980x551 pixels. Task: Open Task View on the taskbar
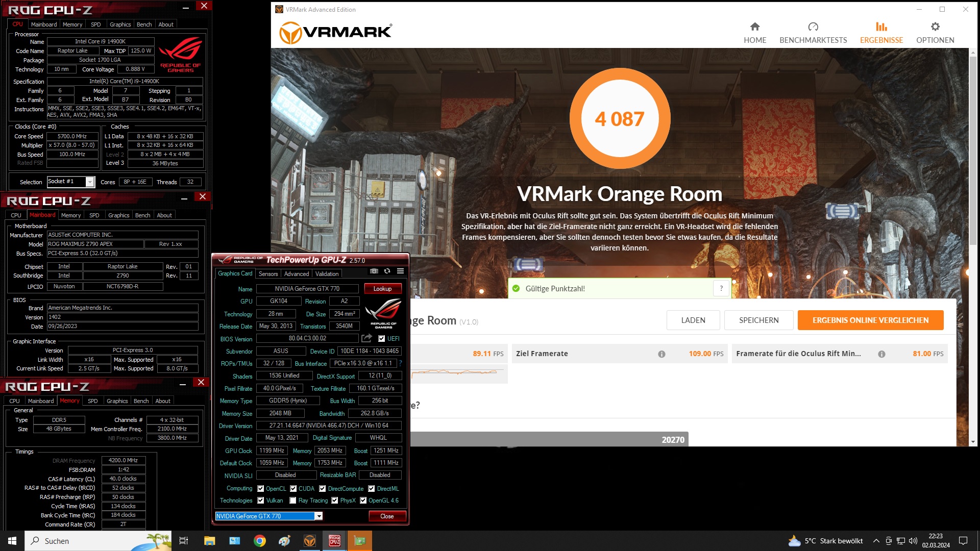184,541
